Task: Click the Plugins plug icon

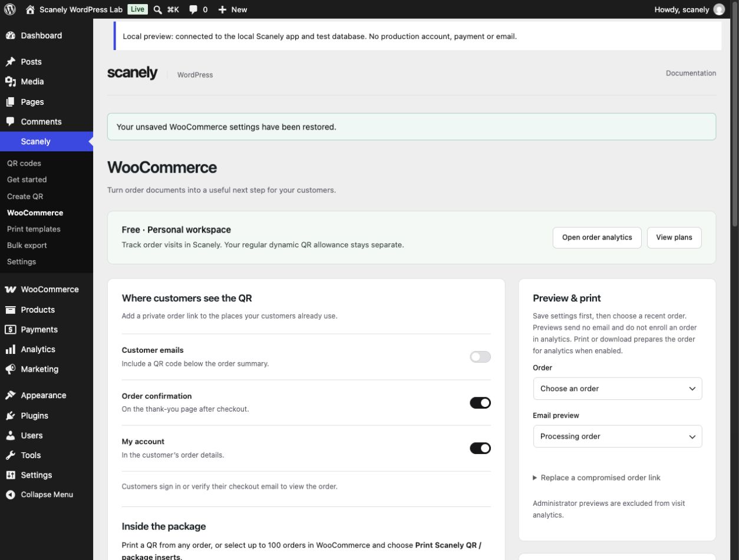Action: [10, 416]
